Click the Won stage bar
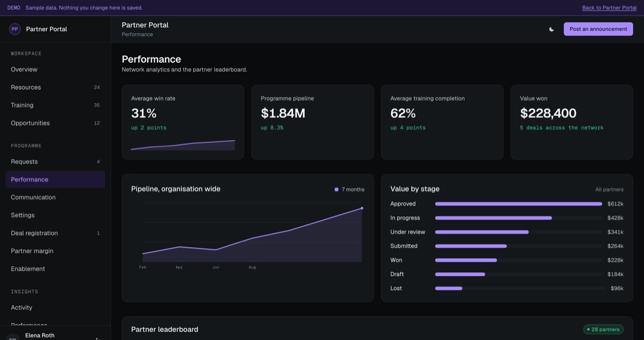This screenshot has height=340, width=644. (x=518, y=260)
